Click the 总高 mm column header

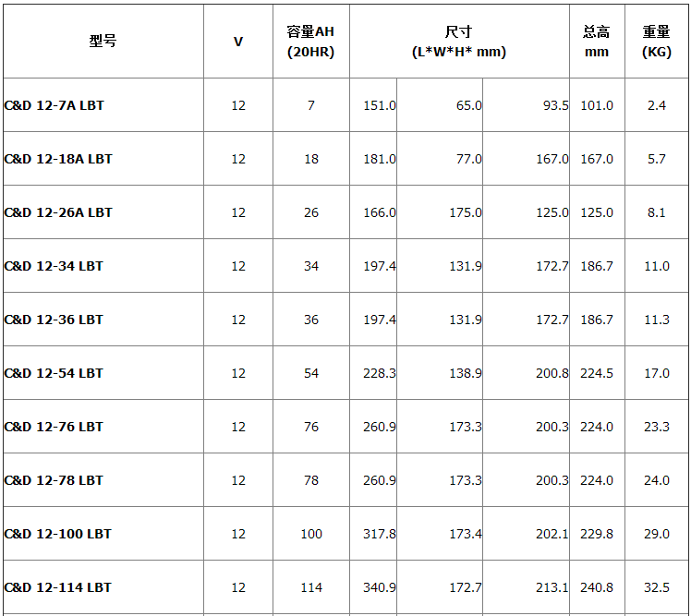(x=597, y=42)
